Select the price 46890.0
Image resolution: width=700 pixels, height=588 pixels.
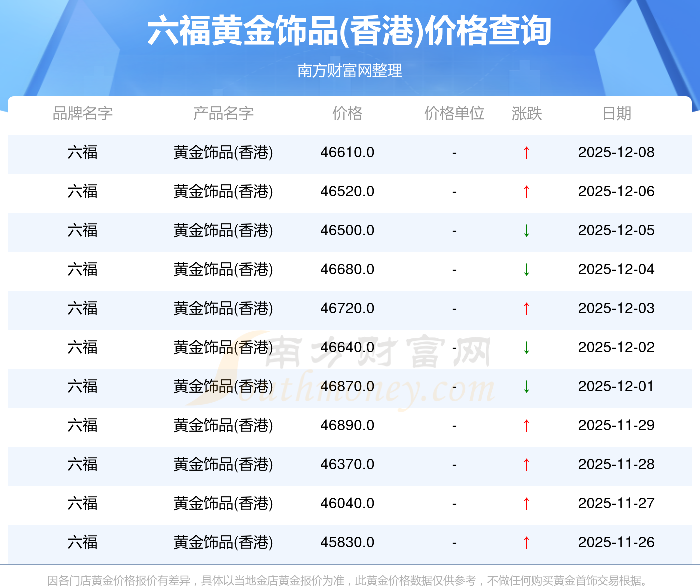(347, 425)
